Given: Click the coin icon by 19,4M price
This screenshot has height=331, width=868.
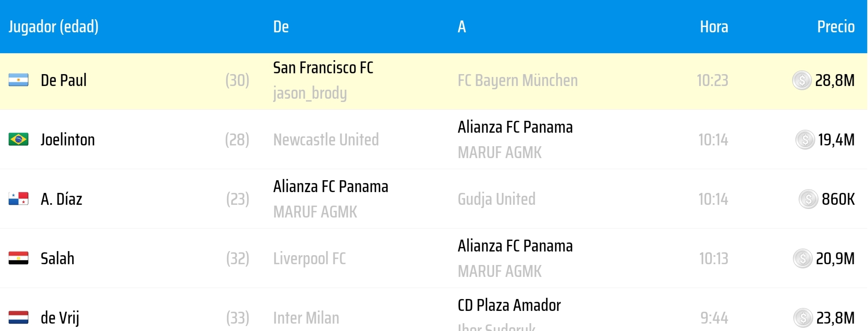Looking at the screenshot, I should 805,140.
